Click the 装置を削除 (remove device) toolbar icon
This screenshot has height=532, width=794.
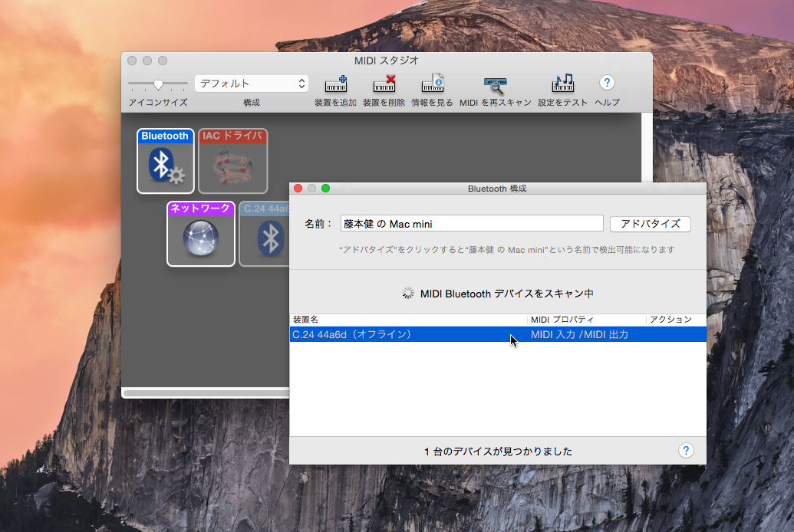[x=384, y=84]
